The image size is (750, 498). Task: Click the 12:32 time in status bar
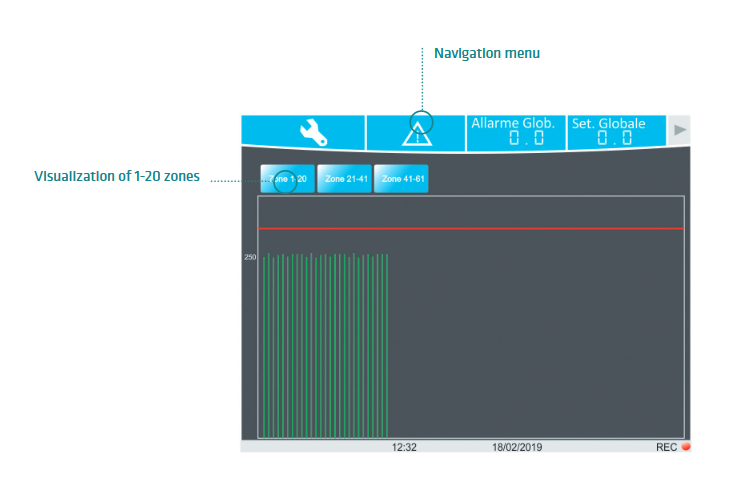tap(404, 447)
